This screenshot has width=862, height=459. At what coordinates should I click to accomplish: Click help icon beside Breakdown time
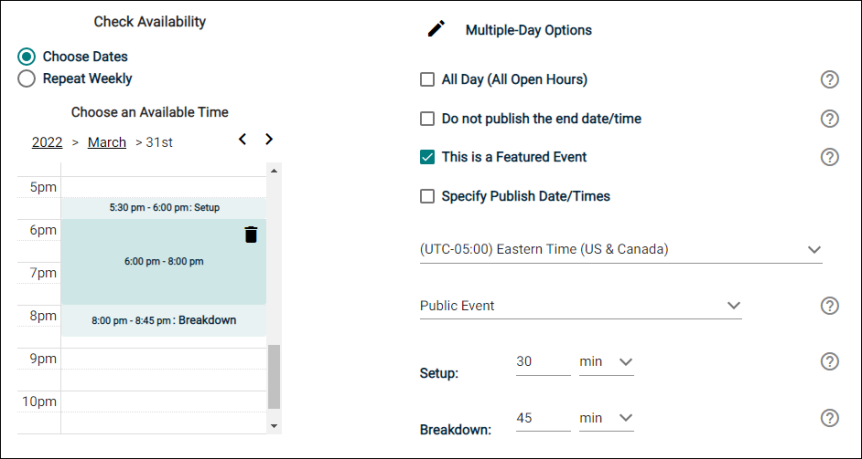coord(829,418)
